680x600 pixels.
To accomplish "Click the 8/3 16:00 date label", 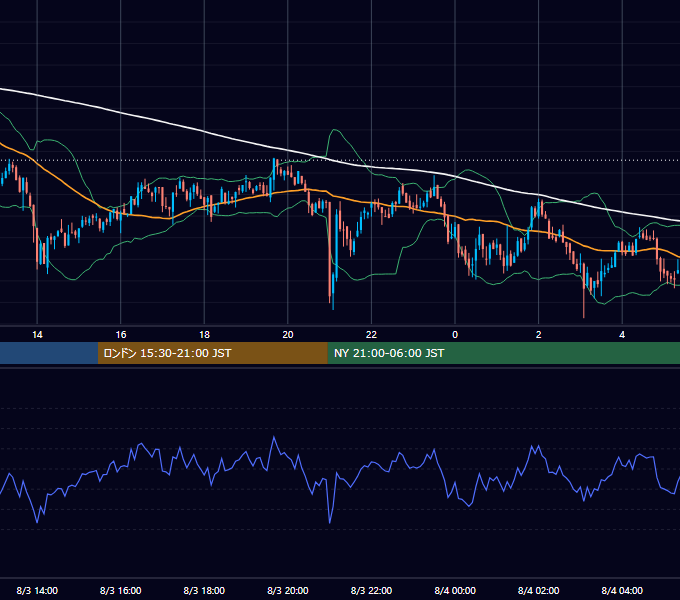I will click(121, 590).
